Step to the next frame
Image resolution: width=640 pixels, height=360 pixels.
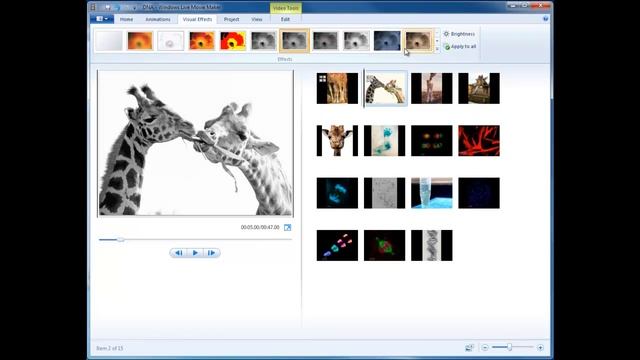point(211,253)
